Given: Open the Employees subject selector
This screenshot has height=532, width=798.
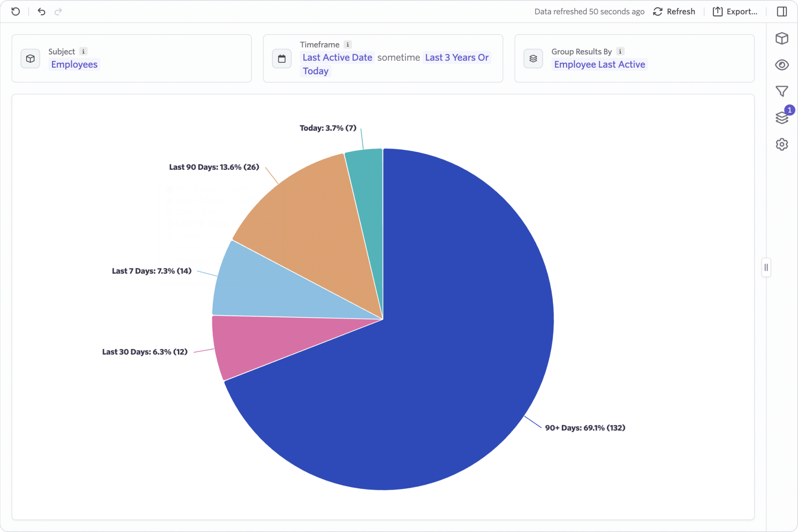Looking at the screenshot, I should [74, 64].
